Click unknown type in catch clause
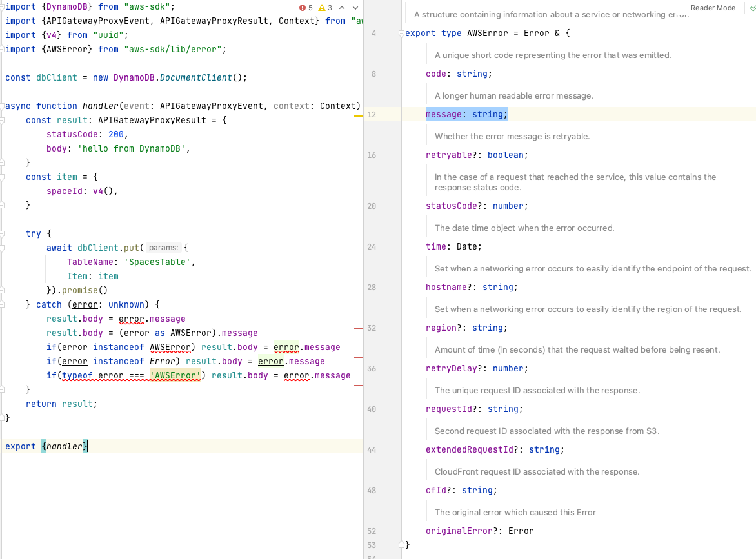 pyautogui.click(x=126, y=304)
